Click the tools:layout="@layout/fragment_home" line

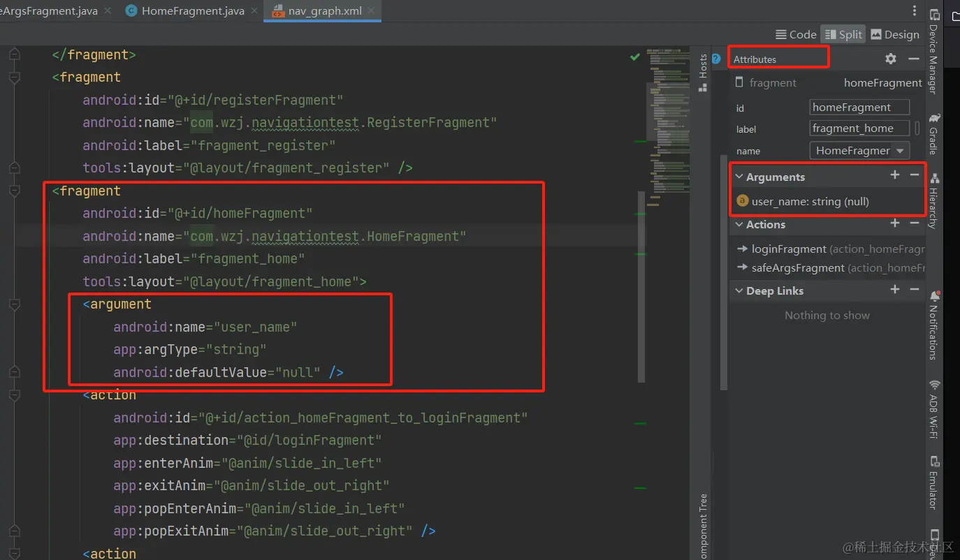click(225, 281)
